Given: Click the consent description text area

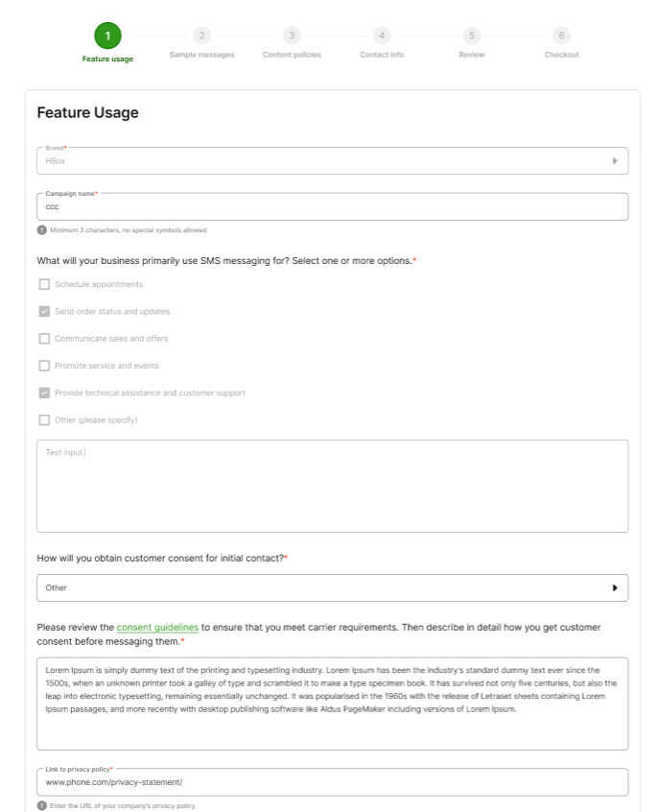Looking at the screenshot, I should [332, 704].
